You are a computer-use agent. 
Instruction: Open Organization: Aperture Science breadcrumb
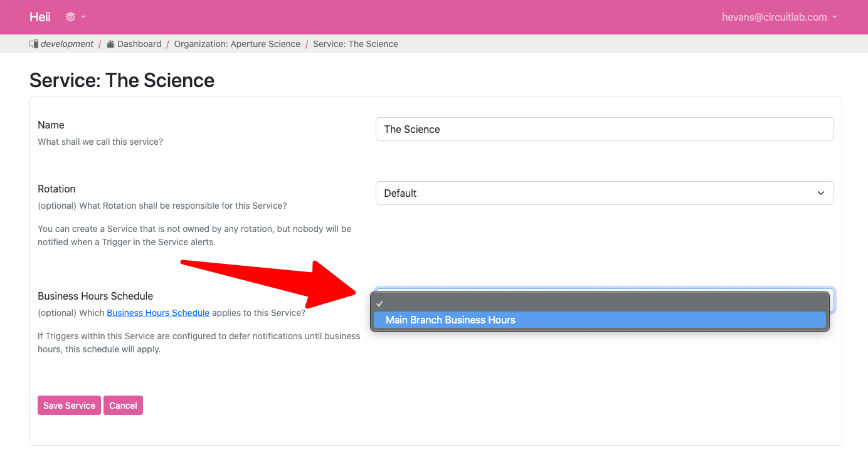pyautogui.click(x=237, y=44)
